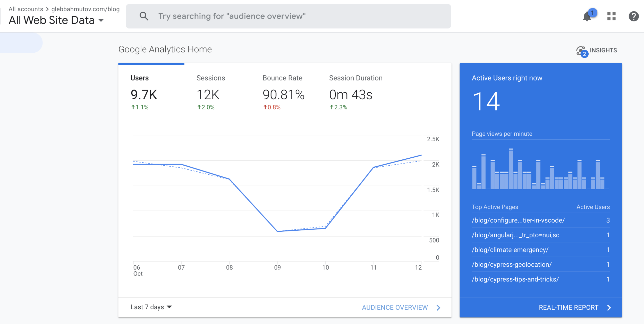644x324 pixels.
Task: Open the Real-Time Report link
Action: [x=568, y=307]
